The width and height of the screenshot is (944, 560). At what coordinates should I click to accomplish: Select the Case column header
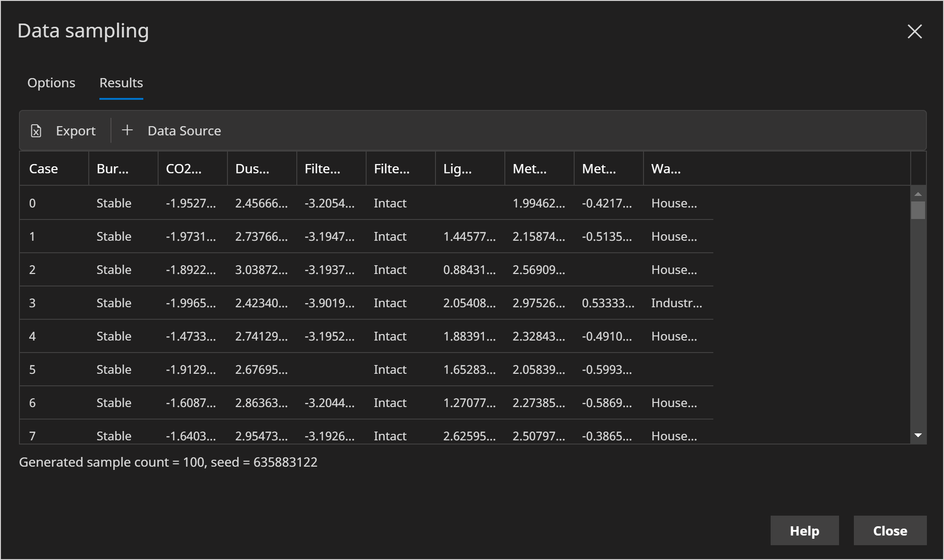pos(43,168)
